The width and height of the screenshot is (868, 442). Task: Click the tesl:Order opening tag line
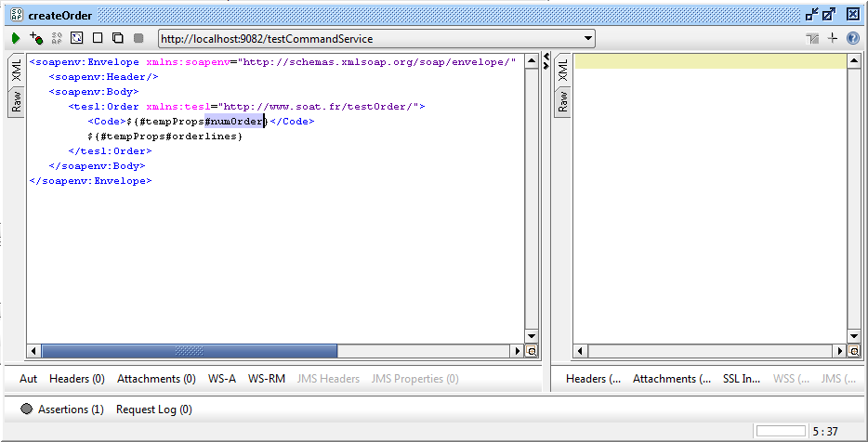pyautogui.click(x=247, y=106)
